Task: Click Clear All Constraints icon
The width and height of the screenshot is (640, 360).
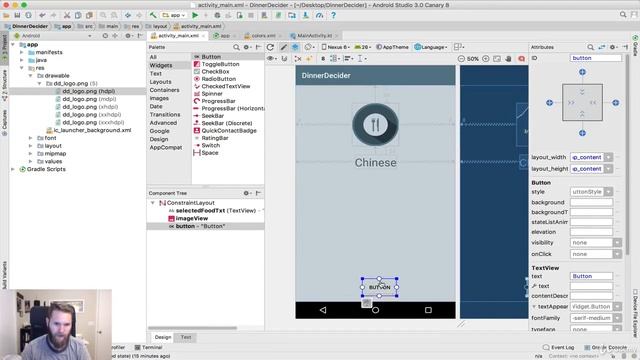Action: click(x=298, y=58)
